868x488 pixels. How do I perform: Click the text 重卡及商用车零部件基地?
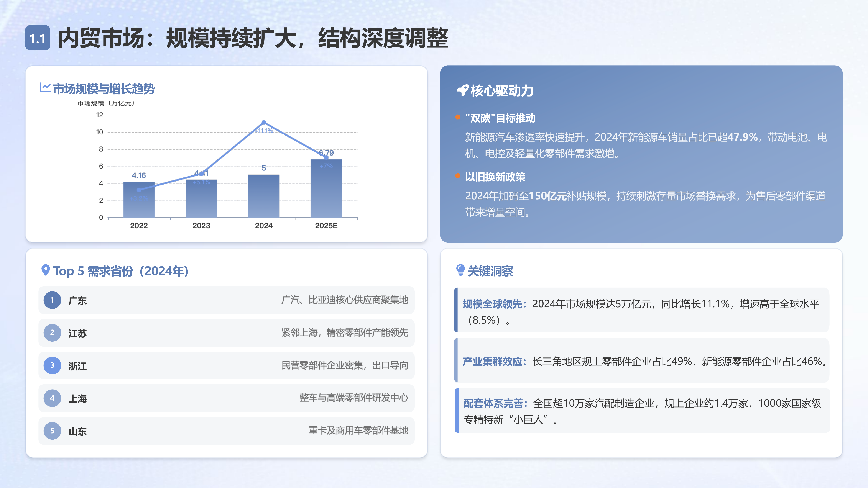tap(358, 430)
